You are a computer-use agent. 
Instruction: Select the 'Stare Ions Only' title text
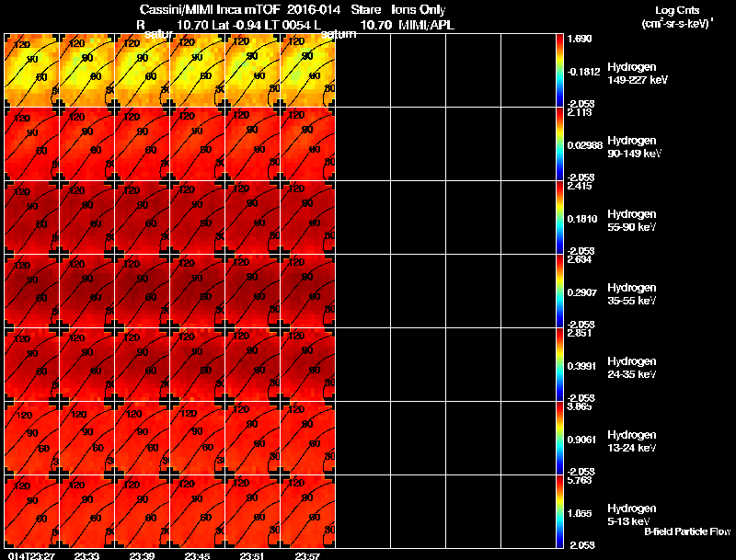399,9
